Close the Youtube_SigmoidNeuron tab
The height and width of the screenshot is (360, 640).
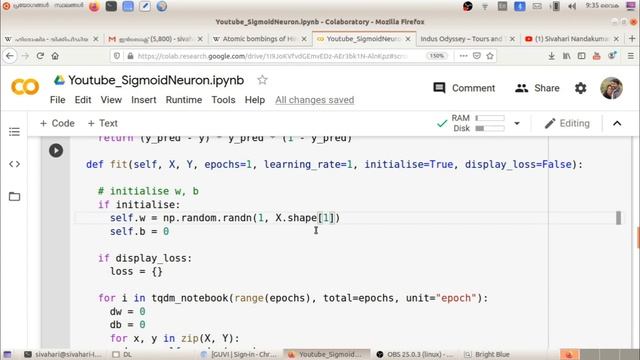pyautogui.click(x=408, y=39)
